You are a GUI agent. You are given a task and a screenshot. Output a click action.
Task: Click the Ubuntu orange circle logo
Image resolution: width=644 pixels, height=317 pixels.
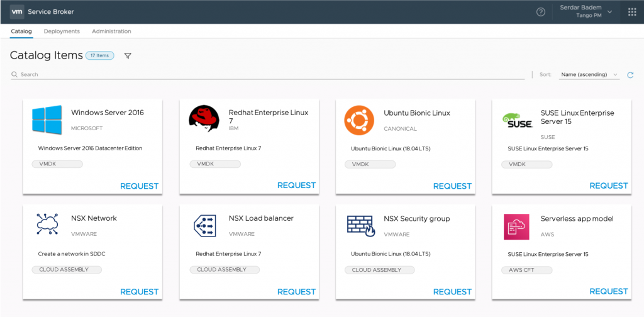359,120
